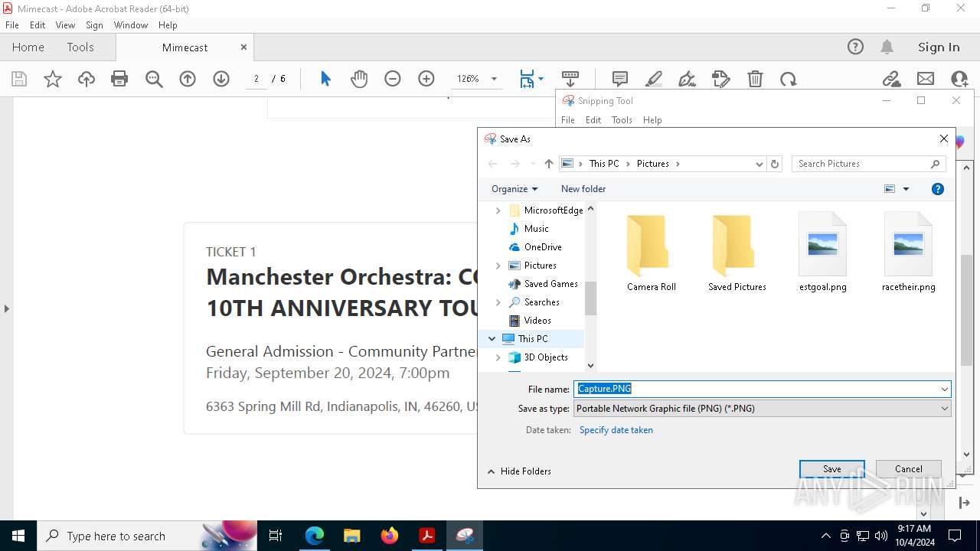This screenshot has width=980, height=551.
Task: Click the page number field
Action: (x=256, y=79)
